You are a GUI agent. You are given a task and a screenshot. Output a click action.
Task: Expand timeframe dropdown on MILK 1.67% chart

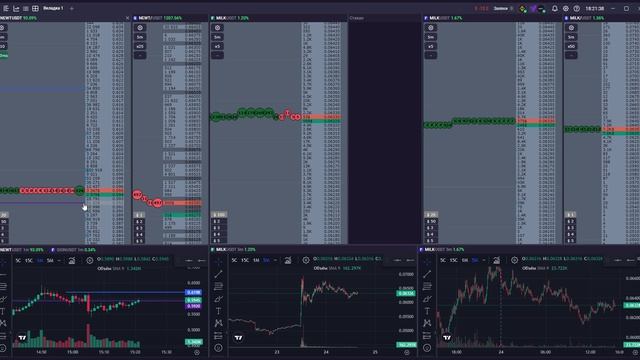tap(484, 260)
